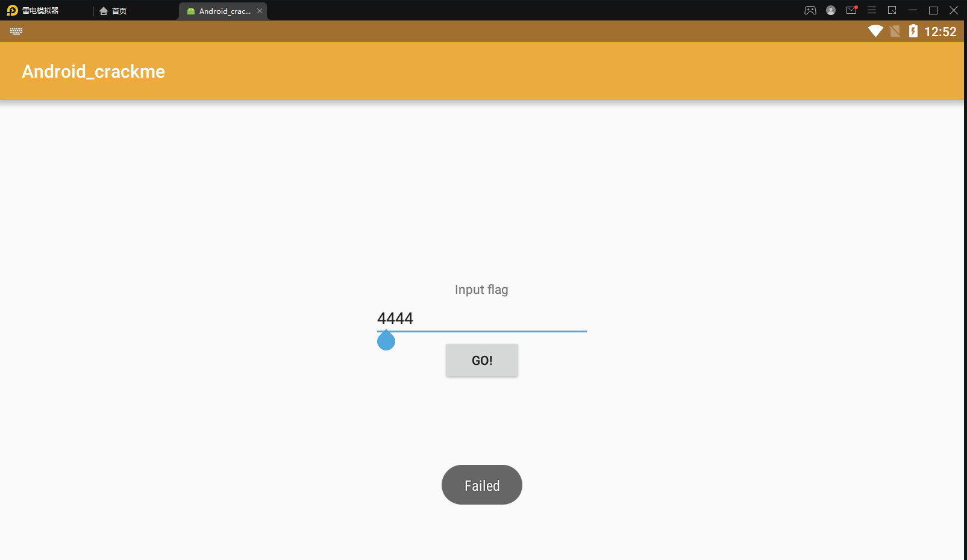Open the gamepad keymapping icon in title bar
The width and height of the screenshot is (967, 560).
(x=810, y=10)
